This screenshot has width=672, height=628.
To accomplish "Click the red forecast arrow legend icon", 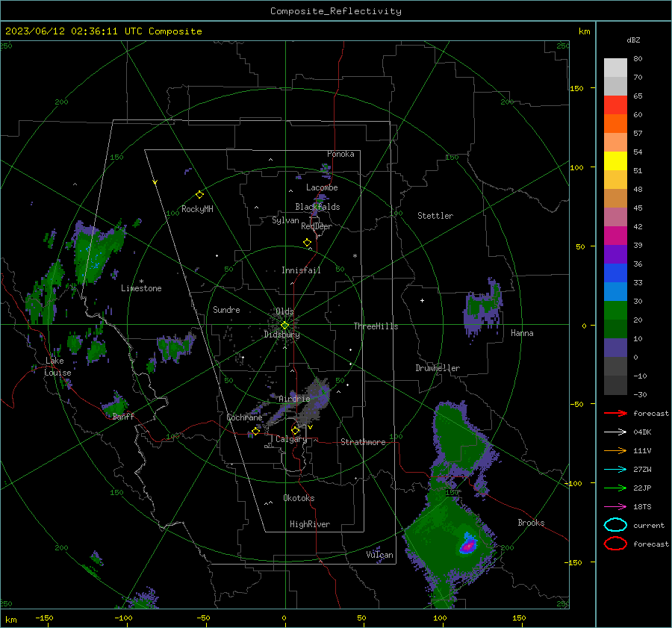I will 615,413.
